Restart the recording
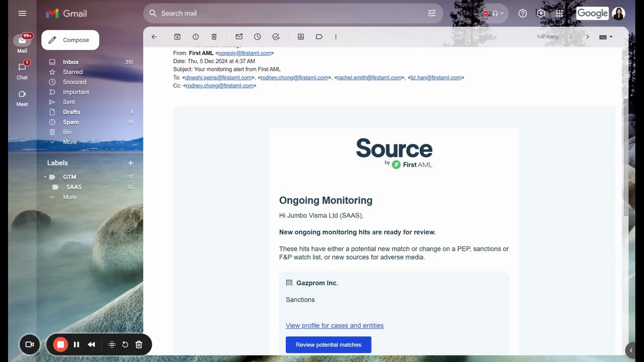This screenshot has width=644, height=362. point(125,344)
